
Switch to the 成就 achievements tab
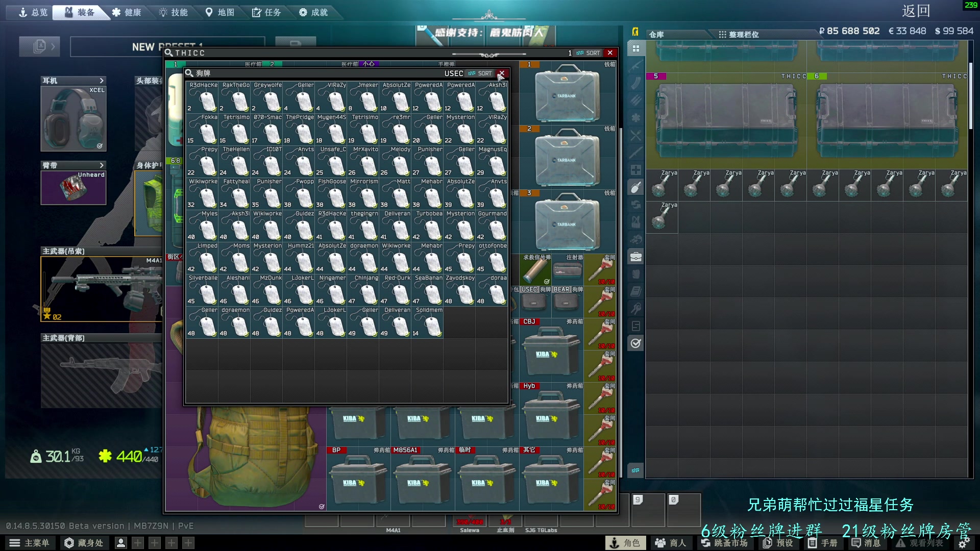[x=313, y=12]
